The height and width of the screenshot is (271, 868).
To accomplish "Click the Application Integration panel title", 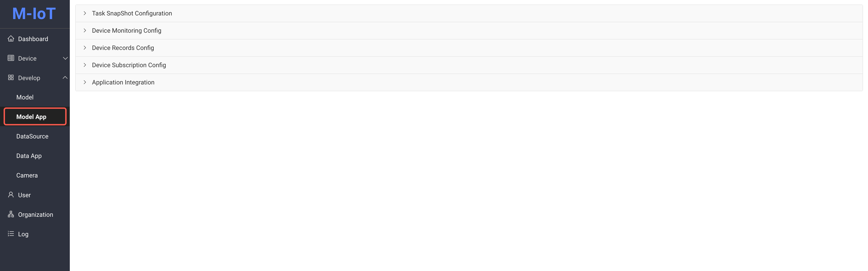I will pos(123,82).
